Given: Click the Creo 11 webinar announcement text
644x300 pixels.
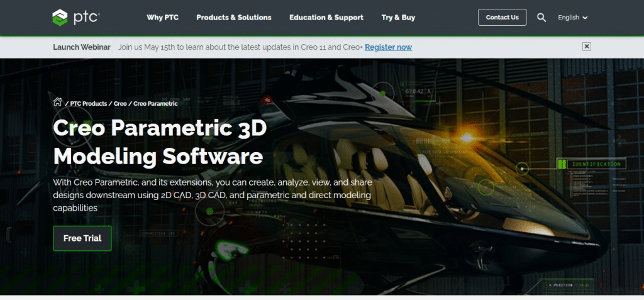Looking at the screenshot, I should 240,47.
